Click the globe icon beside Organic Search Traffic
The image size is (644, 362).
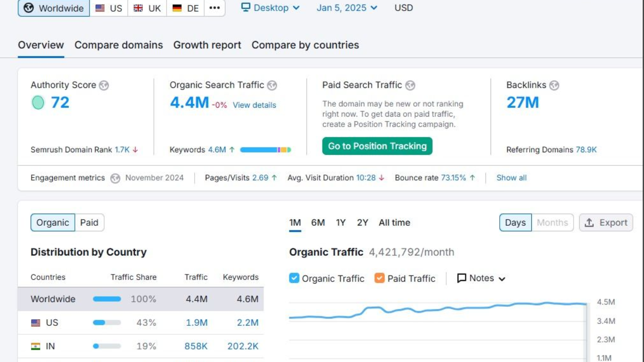click(272, 85)
